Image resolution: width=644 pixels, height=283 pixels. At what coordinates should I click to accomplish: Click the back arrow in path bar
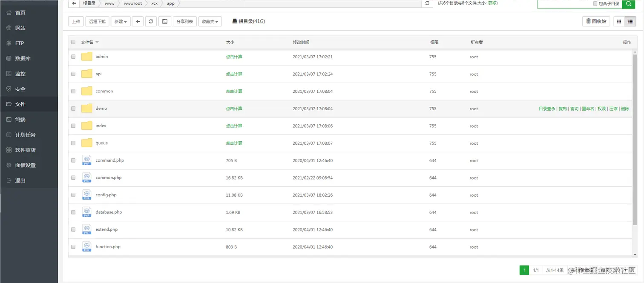[x=74, y=3]
